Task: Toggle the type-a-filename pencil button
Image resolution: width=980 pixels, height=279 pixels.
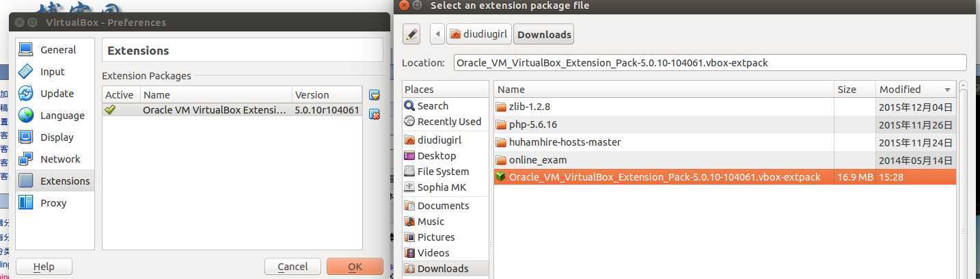Action: (411, 34)
